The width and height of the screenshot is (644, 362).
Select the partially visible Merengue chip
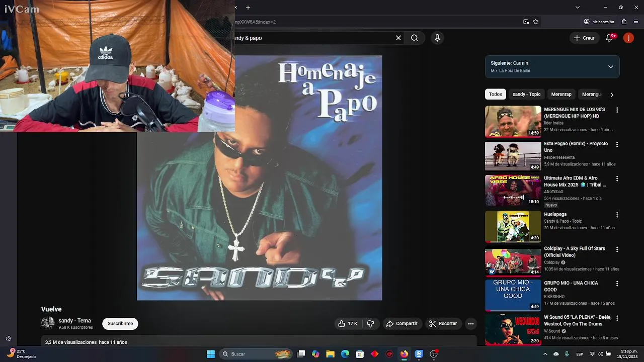pyautogui.click(x=591, y=95)
